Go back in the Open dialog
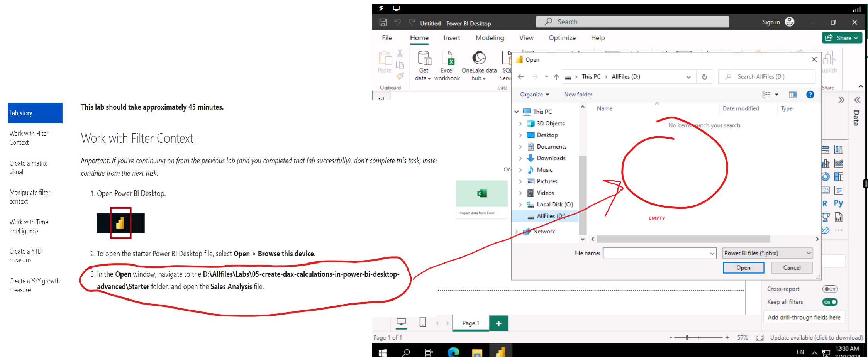The width and height of the screenshot is (868, 357). pyautogui.click(x=521, y=77)
